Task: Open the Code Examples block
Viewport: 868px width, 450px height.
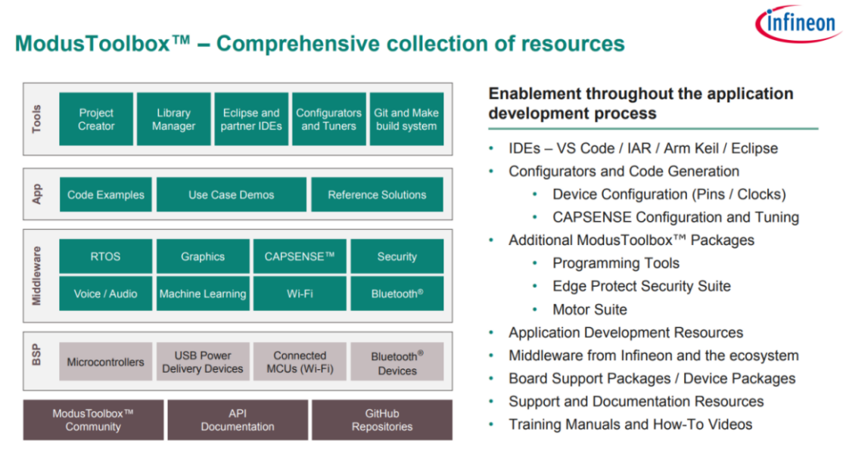Action: point(106,194)
